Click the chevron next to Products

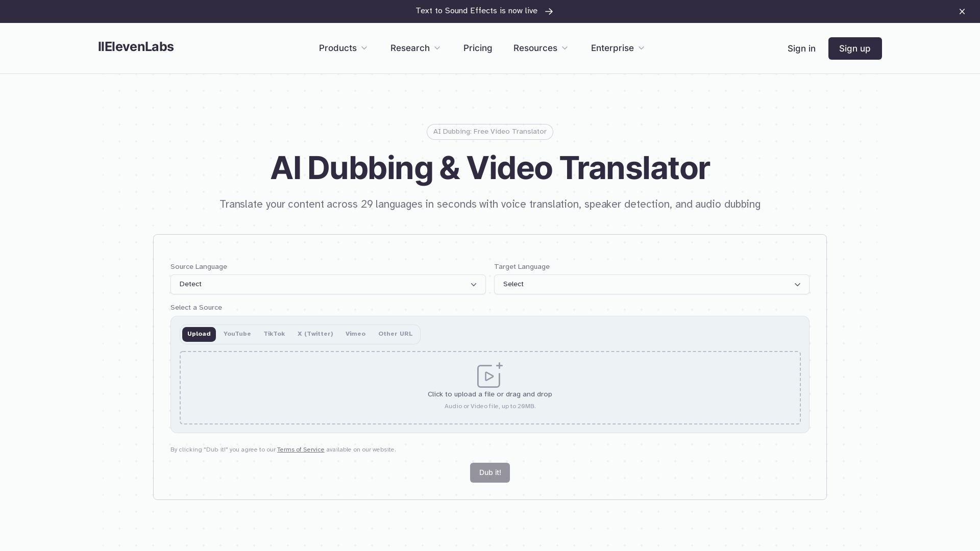(364, 48)
